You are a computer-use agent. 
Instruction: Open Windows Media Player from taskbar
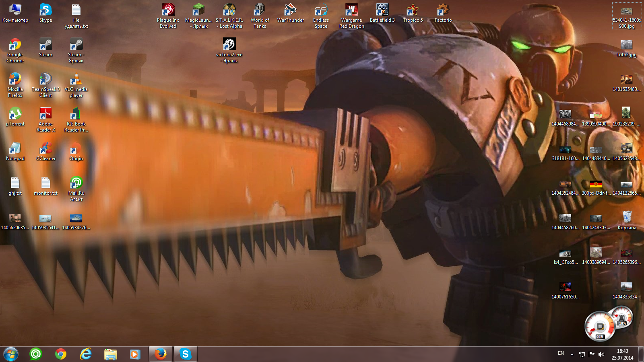pyautogui.click(x=135, y=354)
